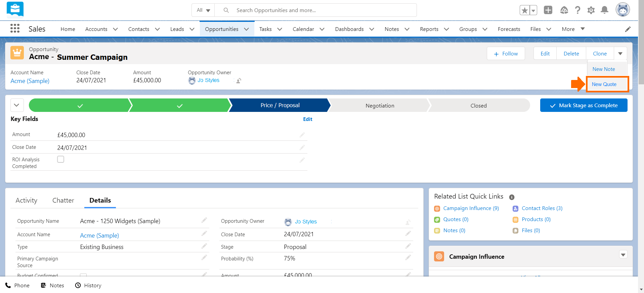
Task: Choose New Quote from the dropdown menu
Action: click(x=607, y=84)
